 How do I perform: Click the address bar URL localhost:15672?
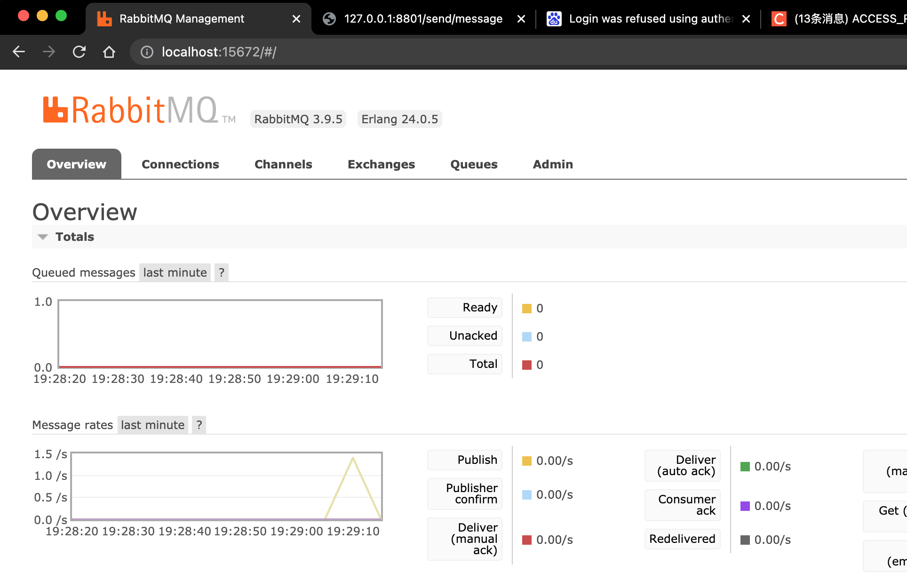[219, 52]
